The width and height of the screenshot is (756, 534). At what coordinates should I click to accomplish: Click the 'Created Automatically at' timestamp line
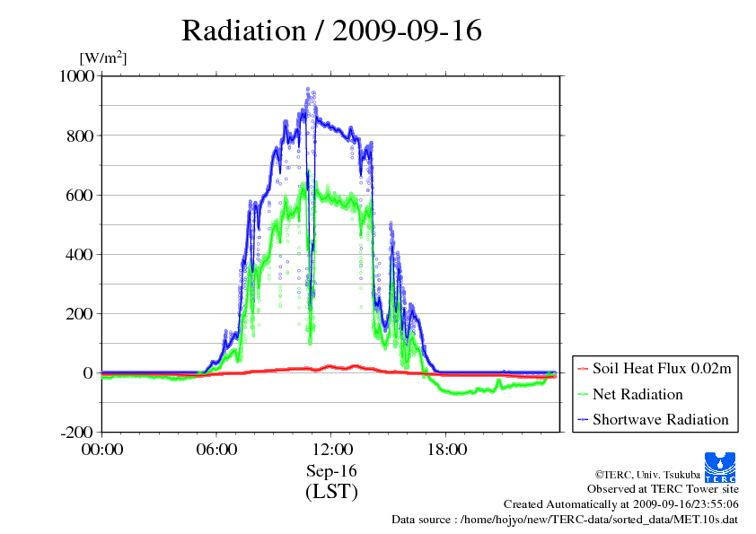point(621,504)
